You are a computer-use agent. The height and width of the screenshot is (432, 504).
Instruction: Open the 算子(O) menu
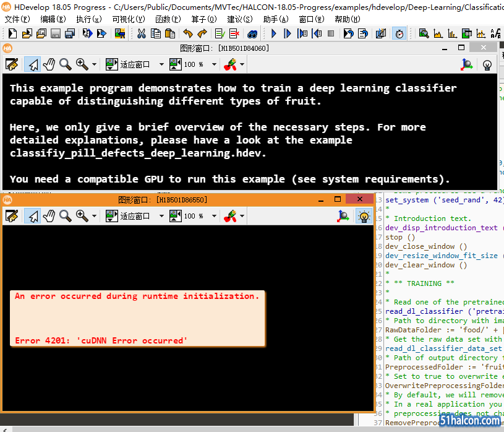pyautogui.click(x=204, y=19)
